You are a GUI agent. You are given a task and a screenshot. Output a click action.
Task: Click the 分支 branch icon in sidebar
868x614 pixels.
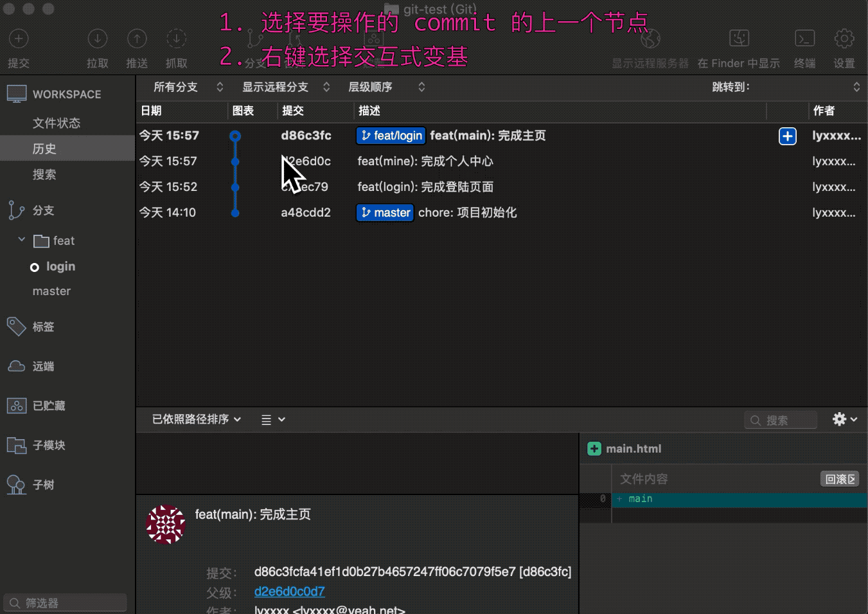click(15, 210)
